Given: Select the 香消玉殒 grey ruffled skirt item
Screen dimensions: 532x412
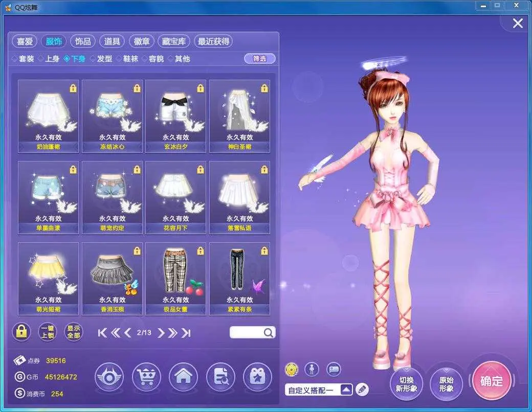Looking at the screenshot, I should 112,279.
